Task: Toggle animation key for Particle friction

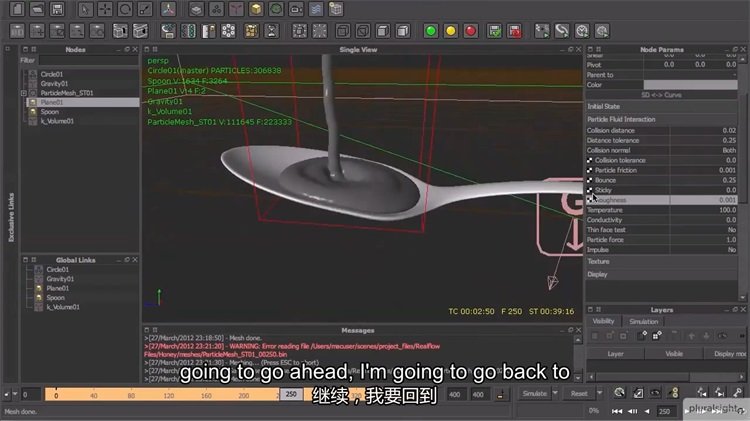Action: click(589, 170)
